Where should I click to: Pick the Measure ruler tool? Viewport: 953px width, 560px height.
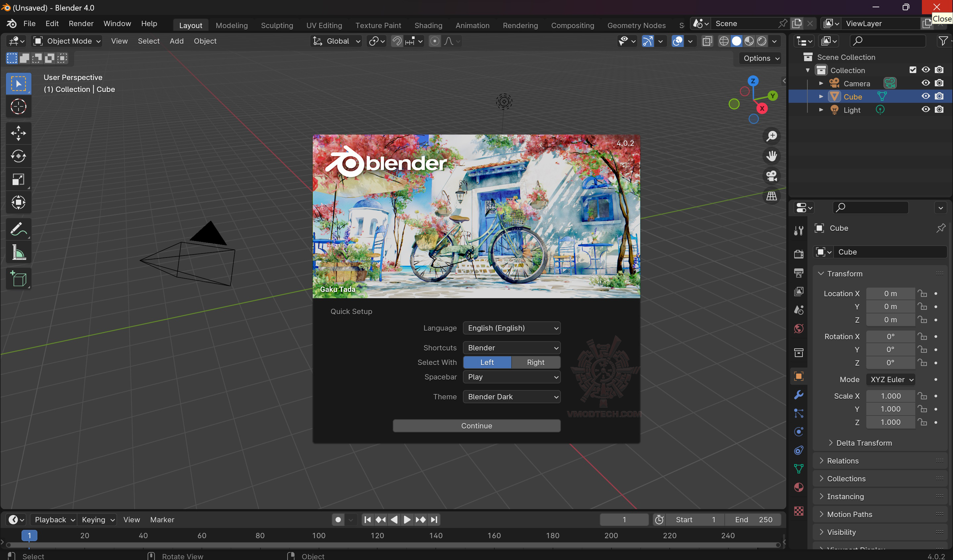pos(18,253)
